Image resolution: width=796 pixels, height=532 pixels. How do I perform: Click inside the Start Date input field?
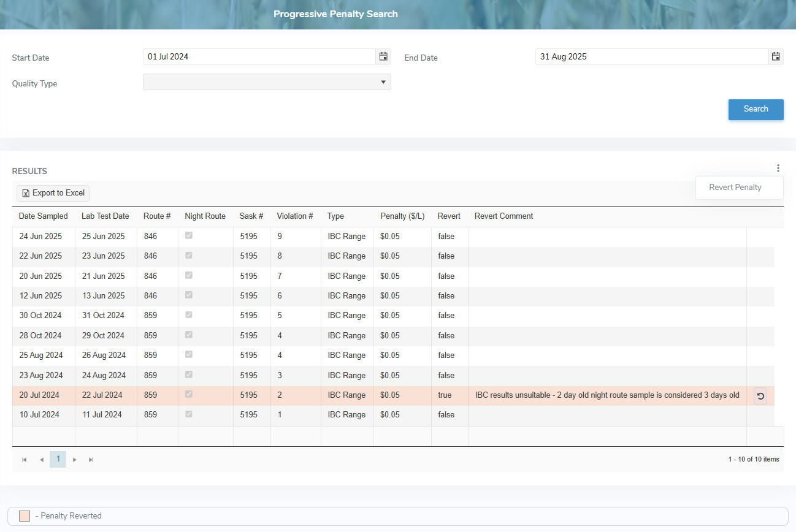[x=258, y=56]
